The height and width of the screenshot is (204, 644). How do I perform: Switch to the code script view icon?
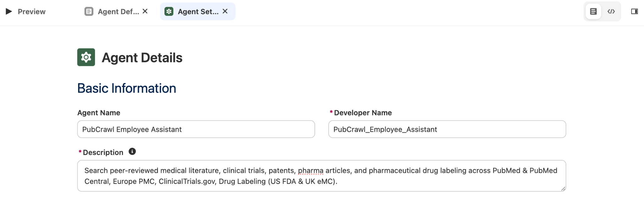(x=611, y=12)
